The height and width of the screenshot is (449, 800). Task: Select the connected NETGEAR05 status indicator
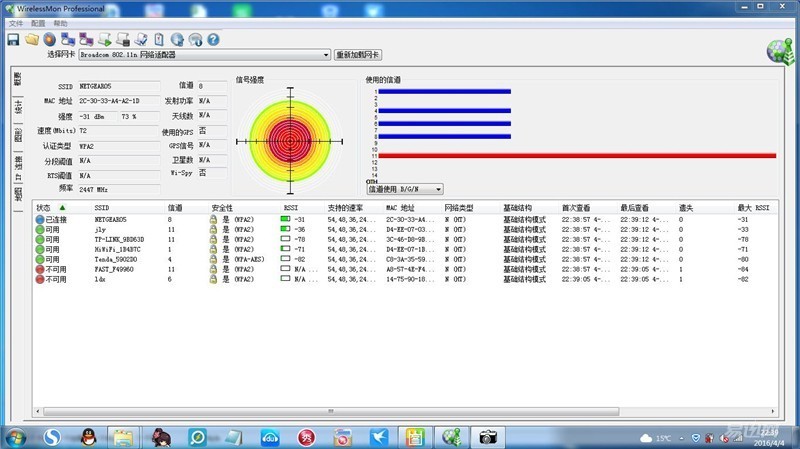(40, 218)
